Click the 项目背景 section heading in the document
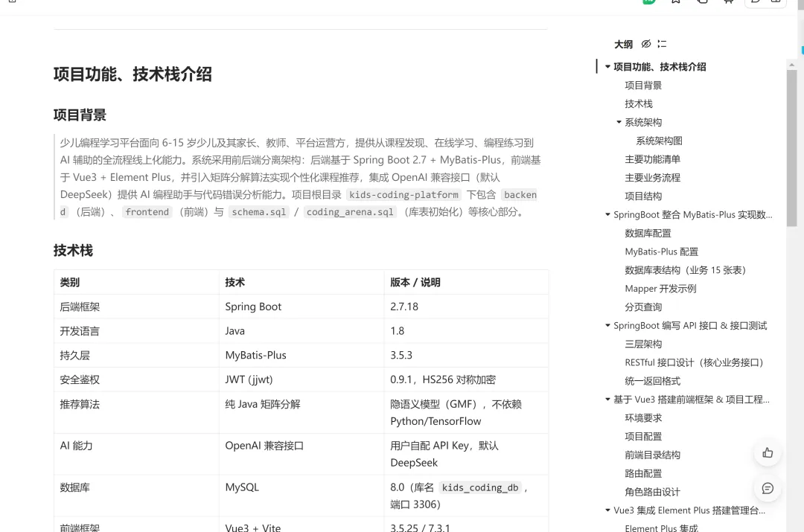804x532 pixels. coord(80,115)
